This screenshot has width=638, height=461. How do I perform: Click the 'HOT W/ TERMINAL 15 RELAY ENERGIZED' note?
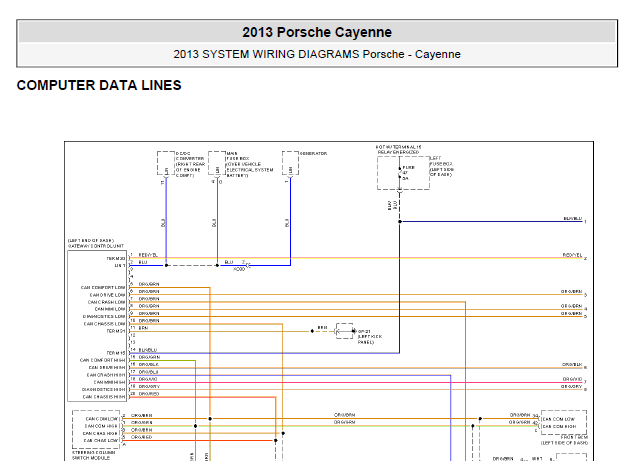click(398, 149)
